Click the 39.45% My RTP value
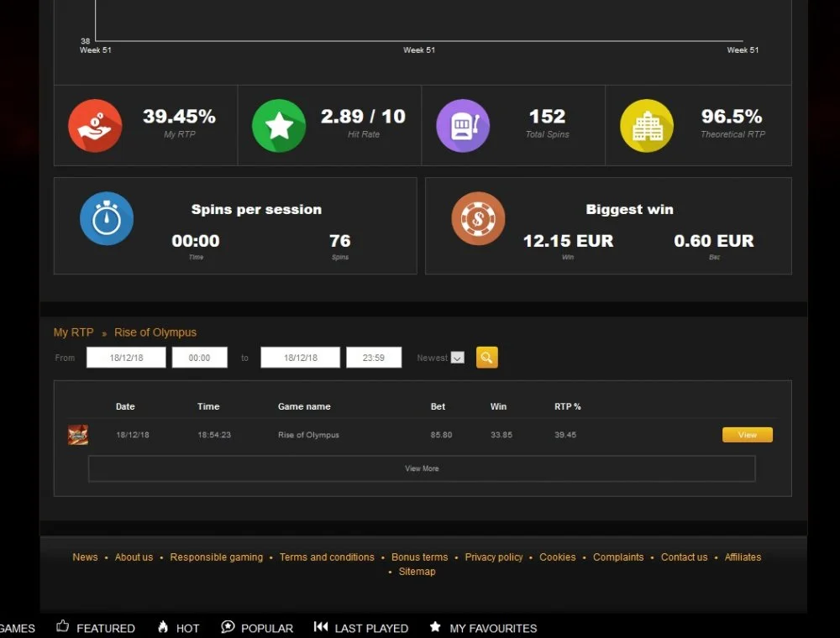This screenshot has height=638, width=840. [x=179, y=116]
